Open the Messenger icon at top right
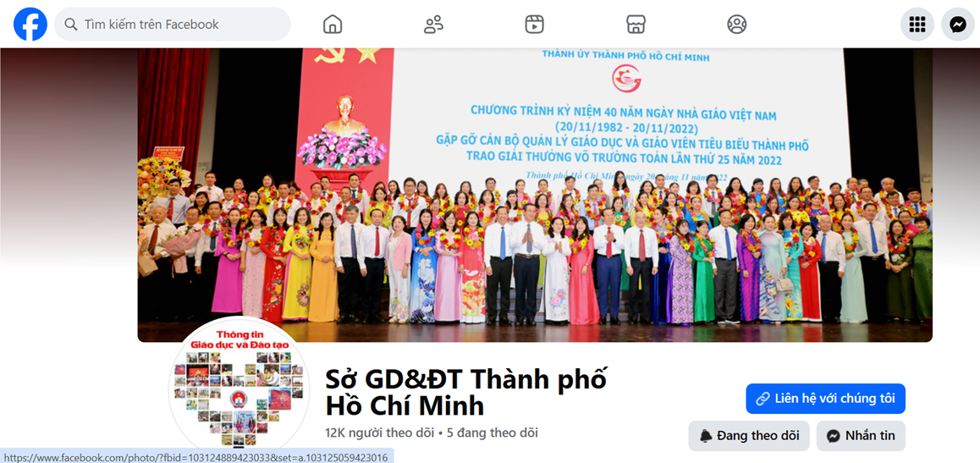Screen dimensions: 980x463 tap(957, 25)
